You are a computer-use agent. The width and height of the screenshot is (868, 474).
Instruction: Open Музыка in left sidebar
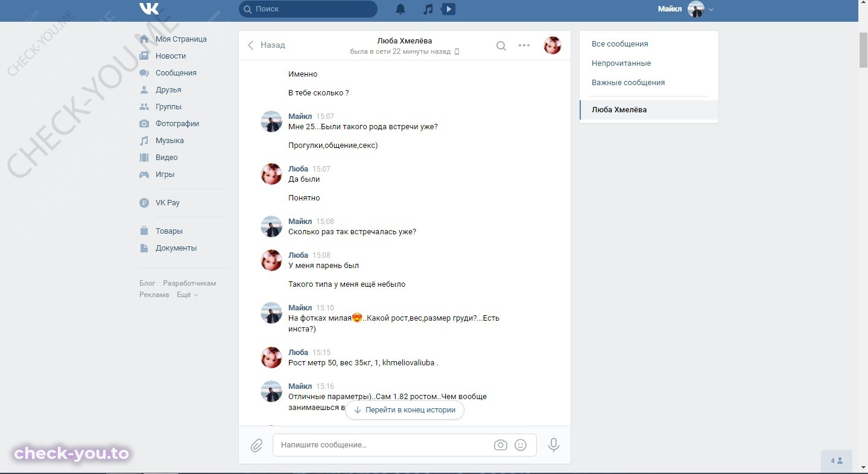[169, 141]
